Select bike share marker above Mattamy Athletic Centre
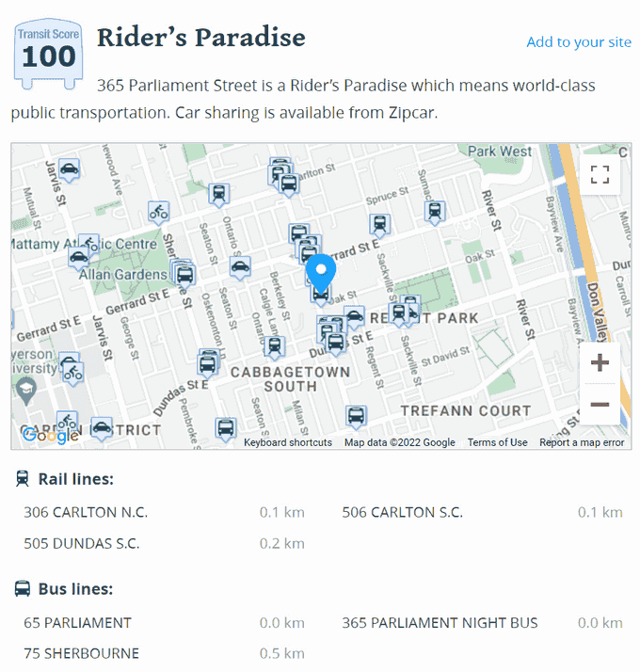 pos(159,213)
